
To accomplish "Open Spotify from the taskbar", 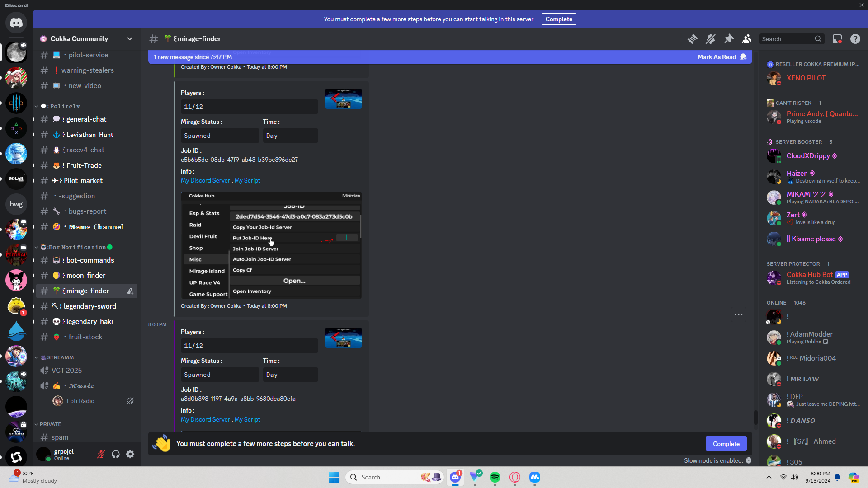I will click(x=495, y=477).
